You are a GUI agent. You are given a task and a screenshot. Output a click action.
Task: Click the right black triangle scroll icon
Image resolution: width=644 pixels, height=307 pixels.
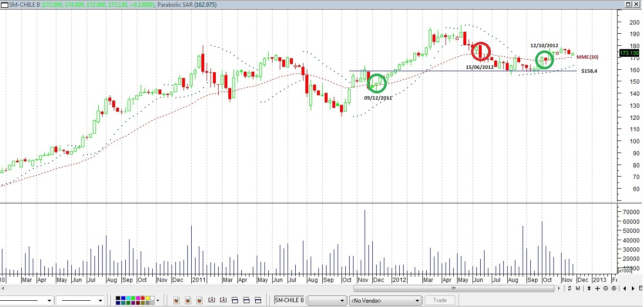[x=633, y=289]
